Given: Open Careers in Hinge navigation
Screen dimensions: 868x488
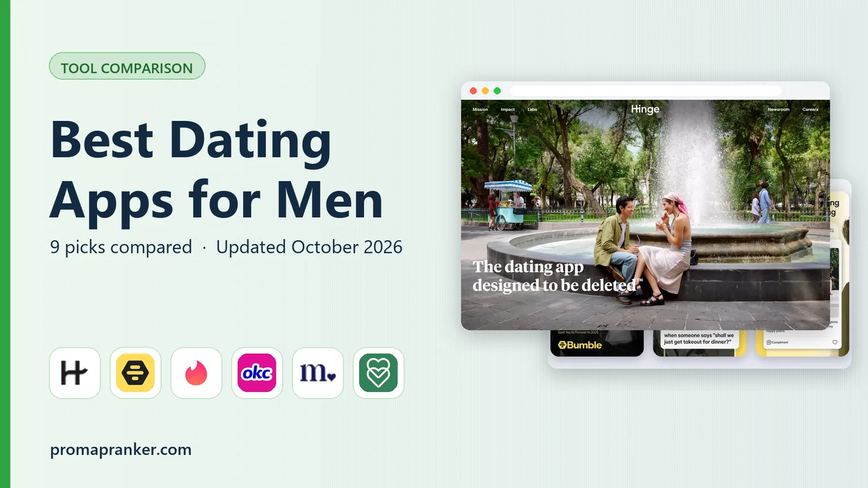Looking at the screenshot, I should click(x=810, y=110).
